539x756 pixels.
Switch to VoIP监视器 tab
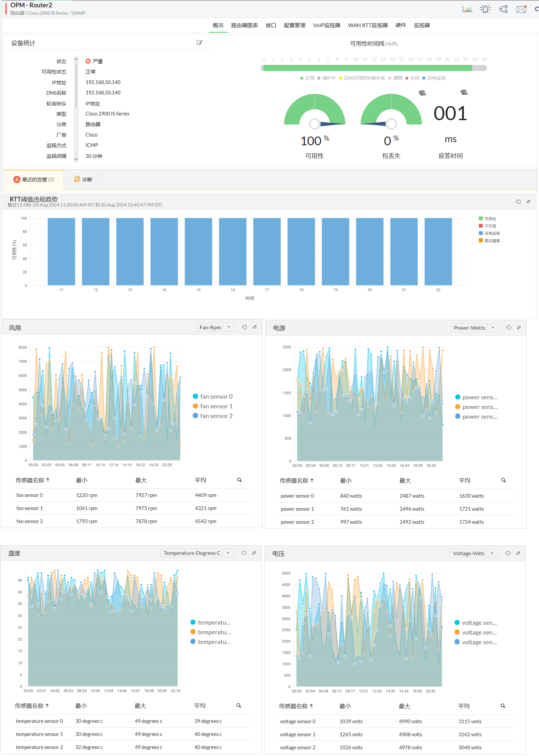[327, 25]
